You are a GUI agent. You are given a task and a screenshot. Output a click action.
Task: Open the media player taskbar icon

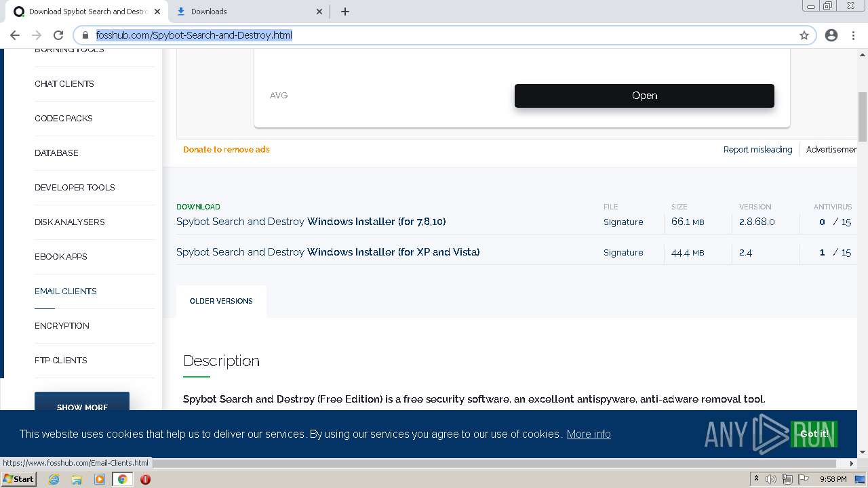coord(100,479)
